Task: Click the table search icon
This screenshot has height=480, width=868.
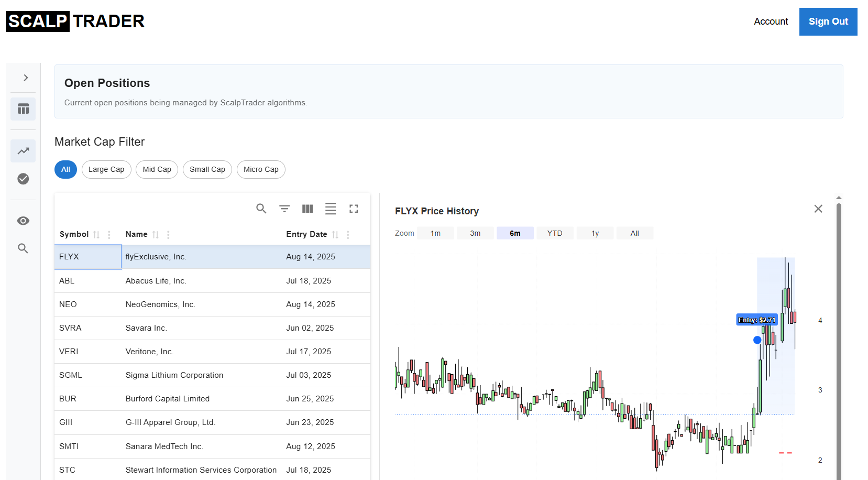Action: coord(261,209)
